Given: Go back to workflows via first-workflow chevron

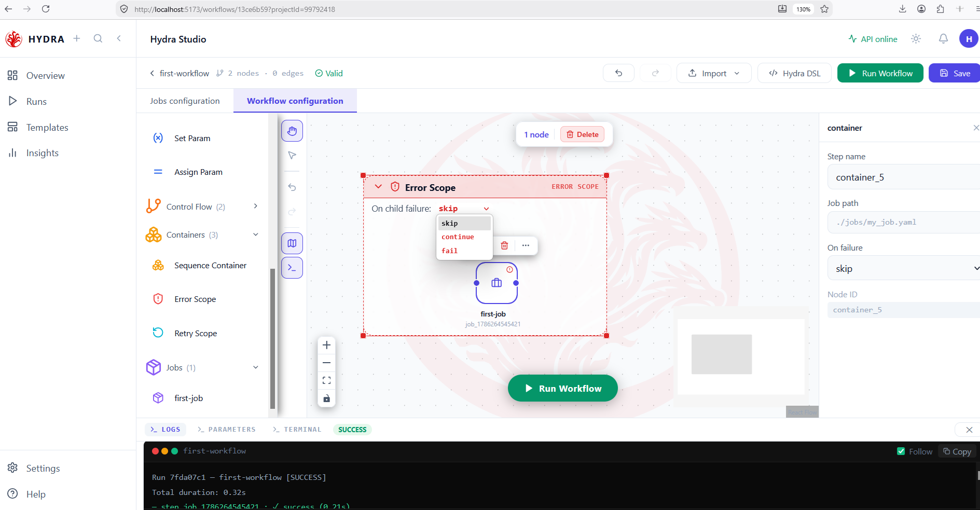Looking at the screenshot, I should [x=152, y=73].
